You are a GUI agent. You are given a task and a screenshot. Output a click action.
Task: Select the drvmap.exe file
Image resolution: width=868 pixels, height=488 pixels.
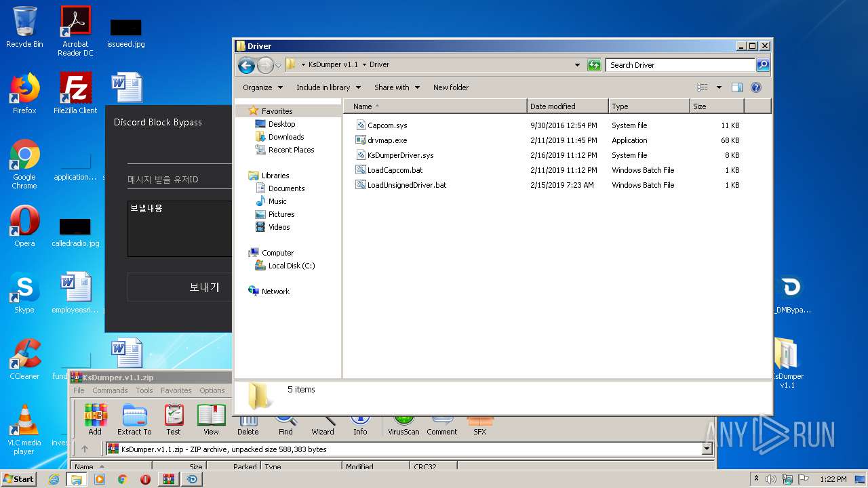pyautogui.click(x=387, y=140)
